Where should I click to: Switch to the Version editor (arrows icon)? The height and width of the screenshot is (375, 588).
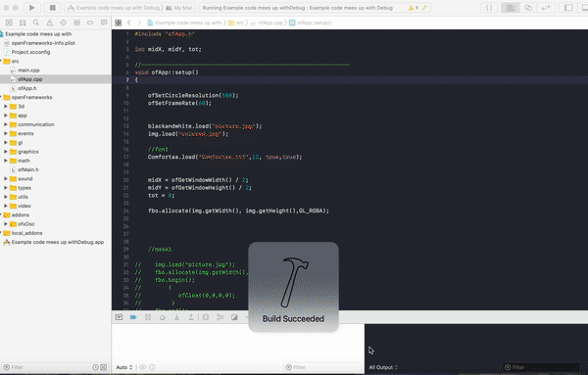pos(546,8)
